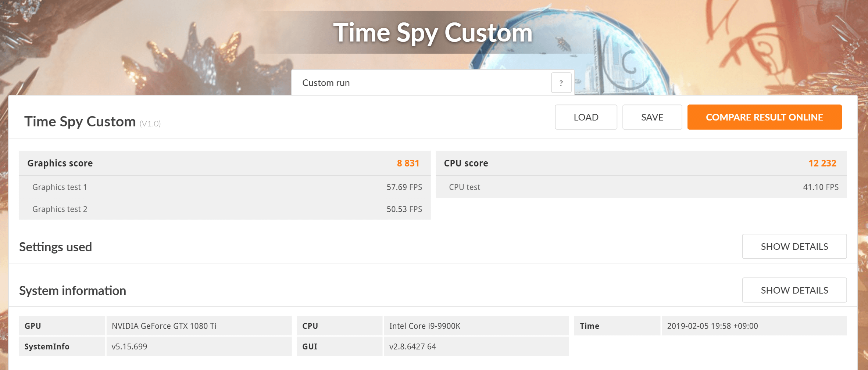Click the Graphics test 1 row
The height and width of the screenshot is (370, 868).
click(225, 187)
